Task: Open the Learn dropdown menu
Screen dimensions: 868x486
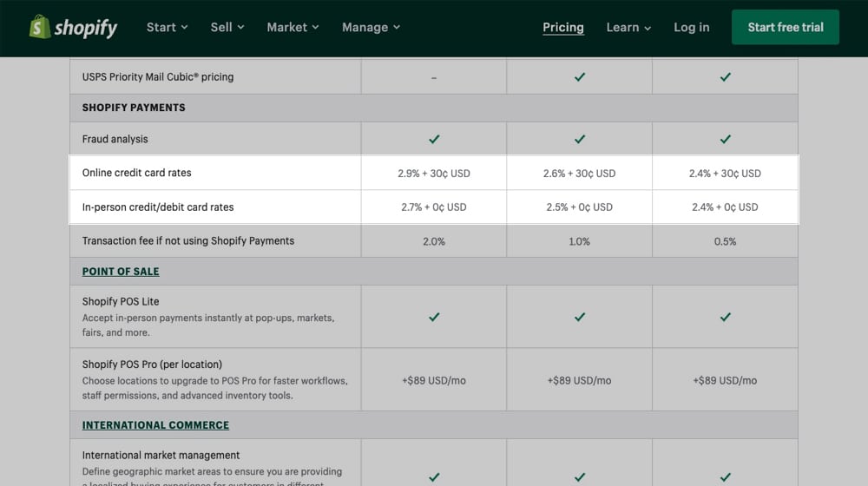Action: tap(628, 27)
